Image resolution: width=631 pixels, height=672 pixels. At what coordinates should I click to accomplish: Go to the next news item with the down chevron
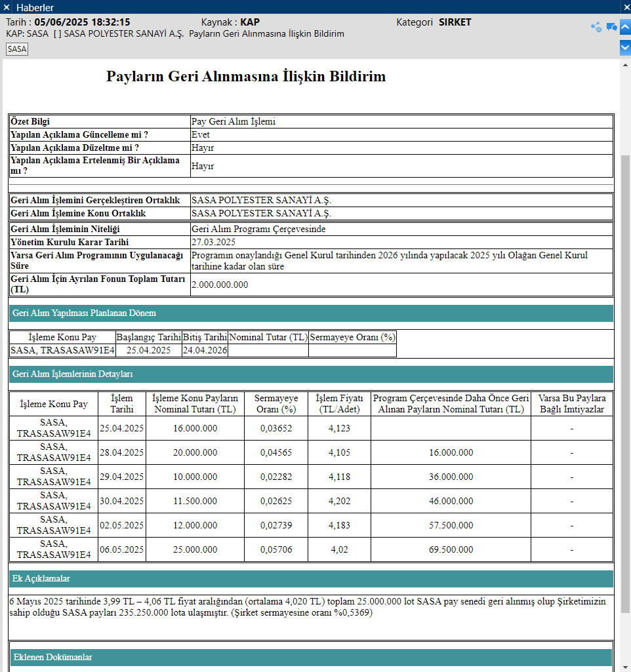click(x=625, y=48)
